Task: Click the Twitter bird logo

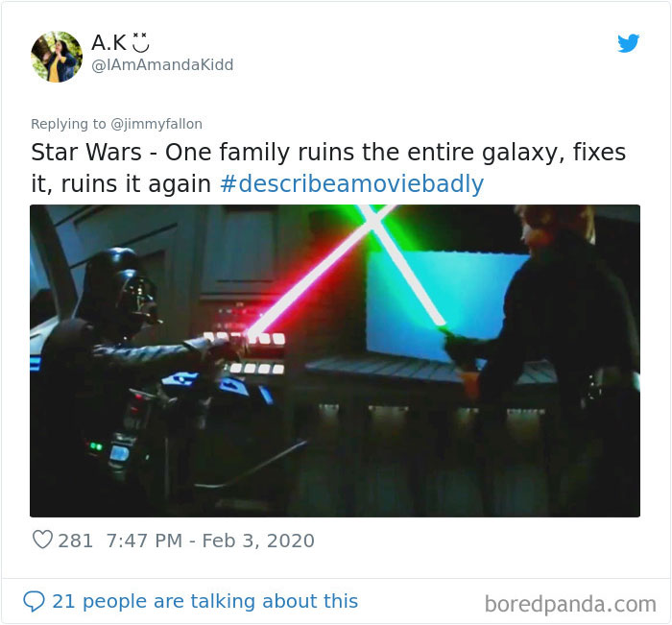Action: click(628, 43)
